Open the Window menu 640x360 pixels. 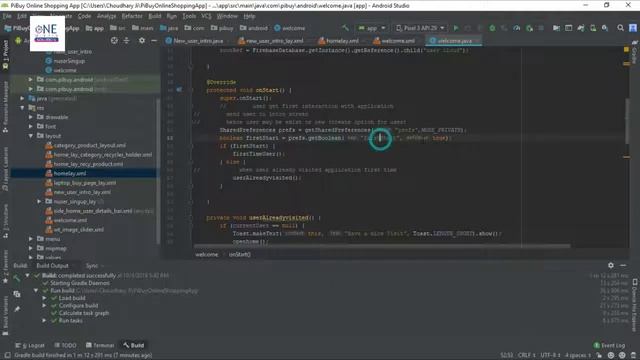[227, 16]
